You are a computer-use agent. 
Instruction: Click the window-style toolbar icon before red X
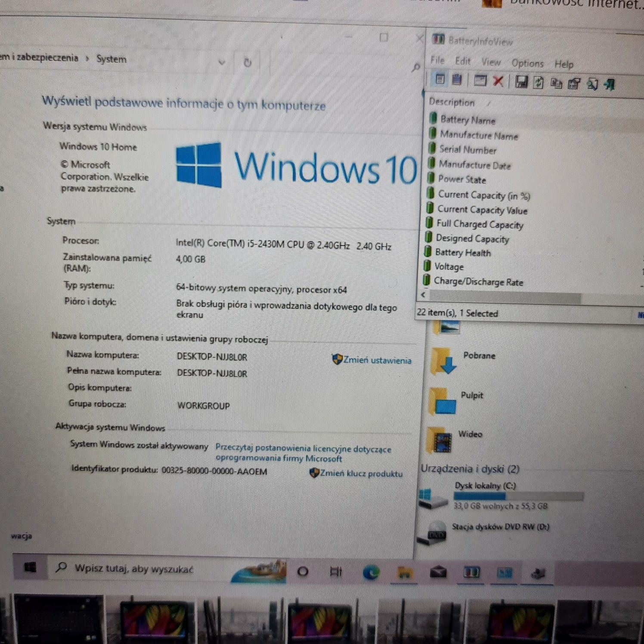(480, 80)
